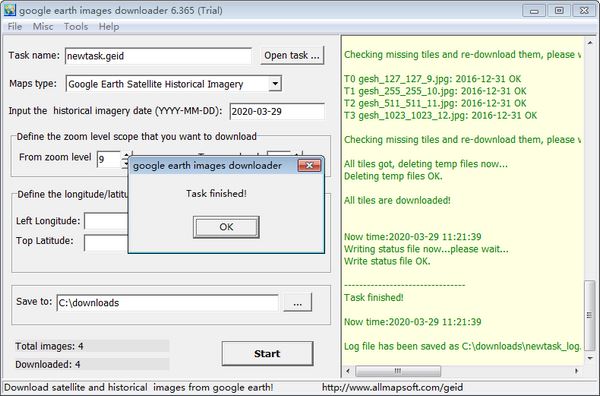
Task: Click the log line 'T0 gesh_127_127_9.jpg'
Action: coord(432,79)
